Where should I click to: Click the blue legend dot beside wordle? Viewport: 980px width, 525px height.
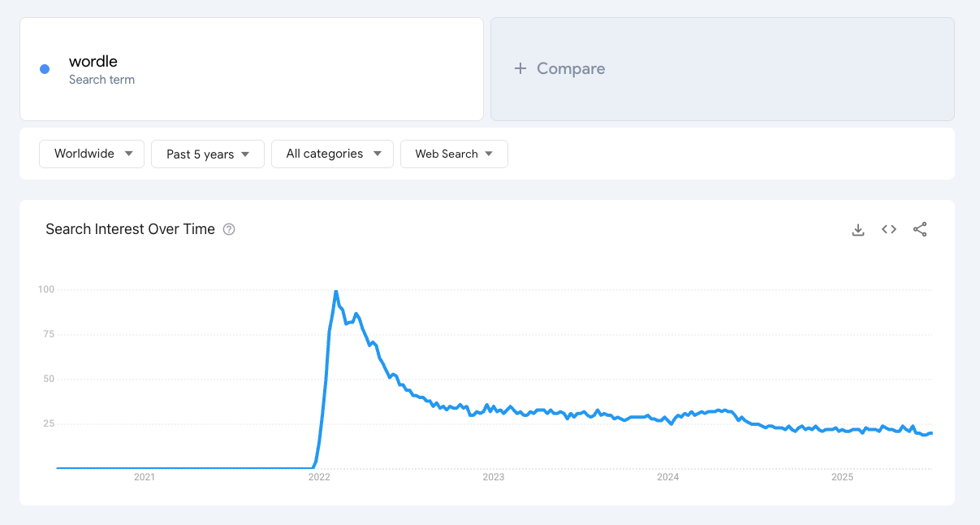[44, 68]
